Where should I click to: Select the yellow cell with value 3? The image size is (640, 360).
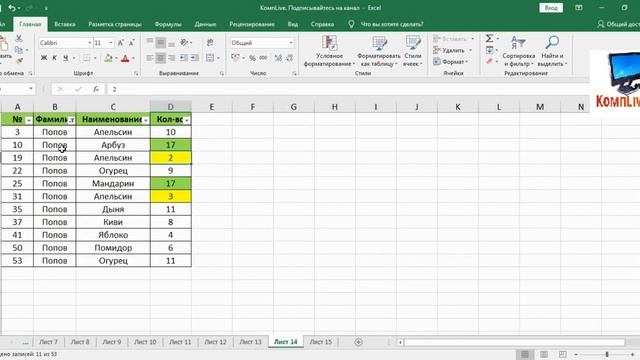click(x=171, y=196)
